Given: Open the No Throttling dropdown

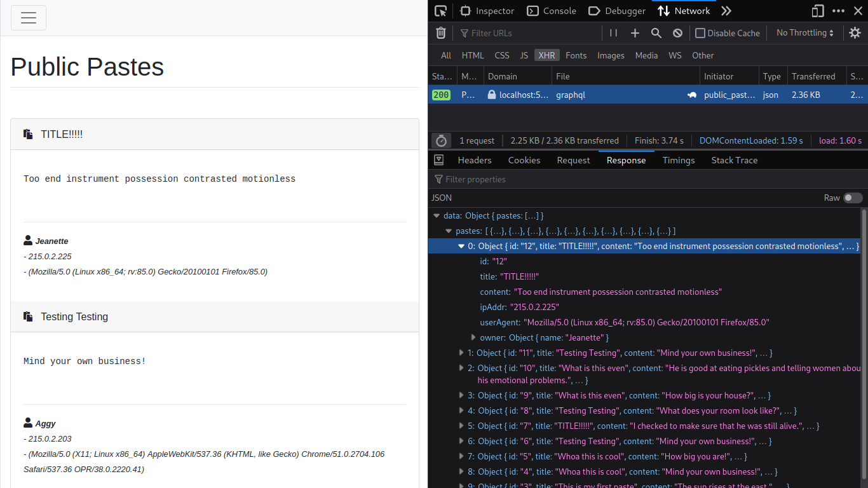Looking at the screenshot, I should [x=805, y=33].
